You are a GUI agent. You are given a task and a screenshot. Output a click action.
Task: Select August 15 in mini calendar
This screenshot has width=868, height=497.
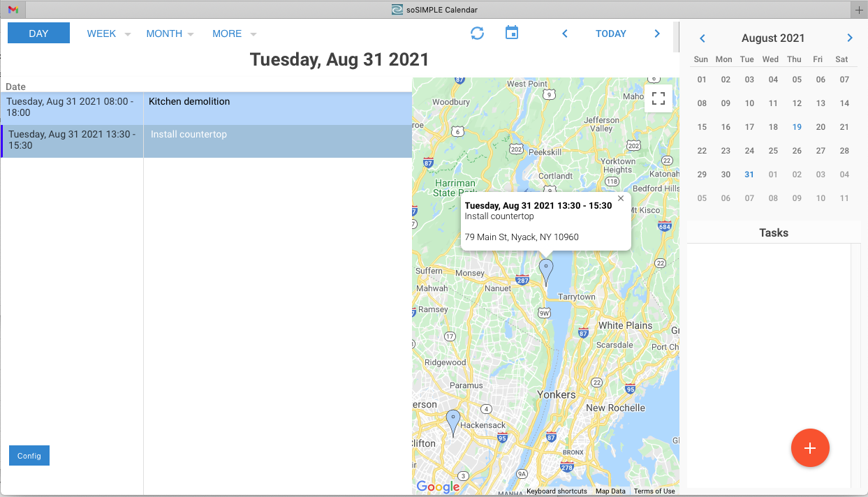tap(702, 127)
